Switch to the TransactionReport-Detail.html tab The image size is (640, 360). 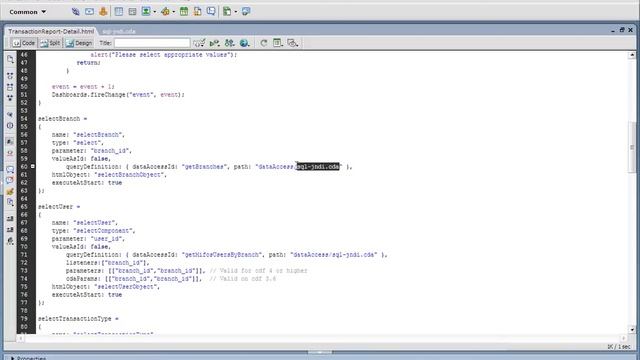(x=51, y=31)
